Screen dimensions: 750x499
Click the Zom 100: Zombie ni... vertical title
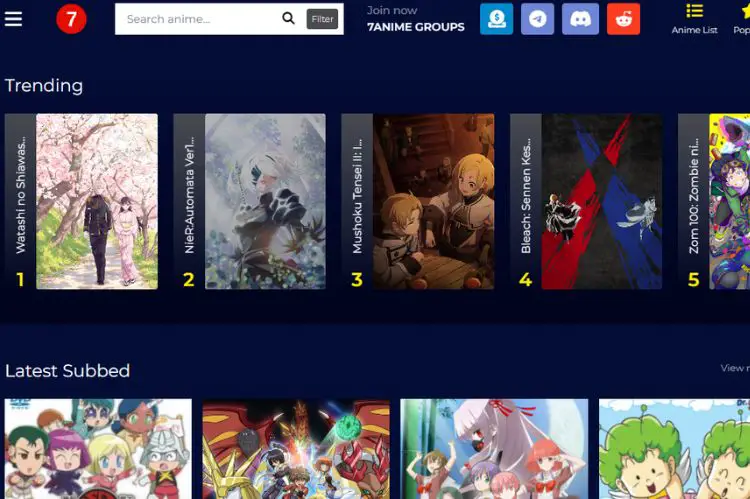[694, 196]
